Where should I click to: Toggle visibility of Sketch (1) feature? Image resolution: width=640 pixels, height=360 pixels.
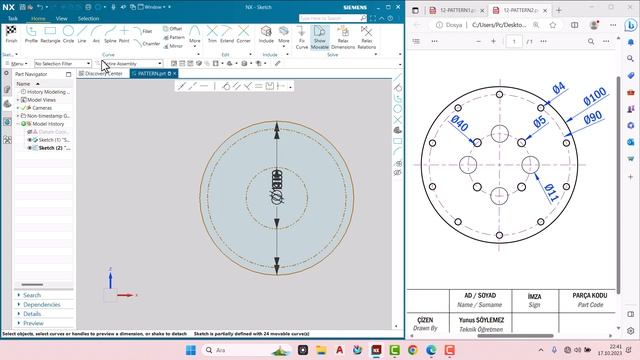[29, 140]
